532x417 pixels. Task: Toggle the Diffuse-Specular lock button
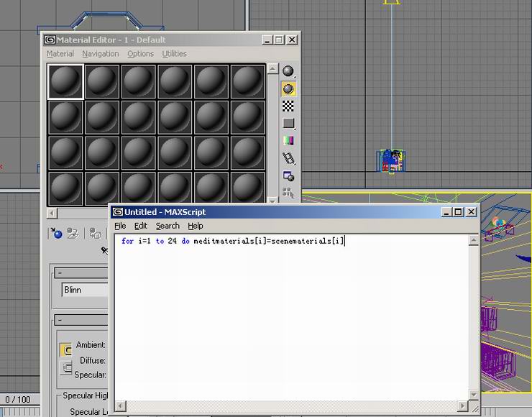coord(66,367)
